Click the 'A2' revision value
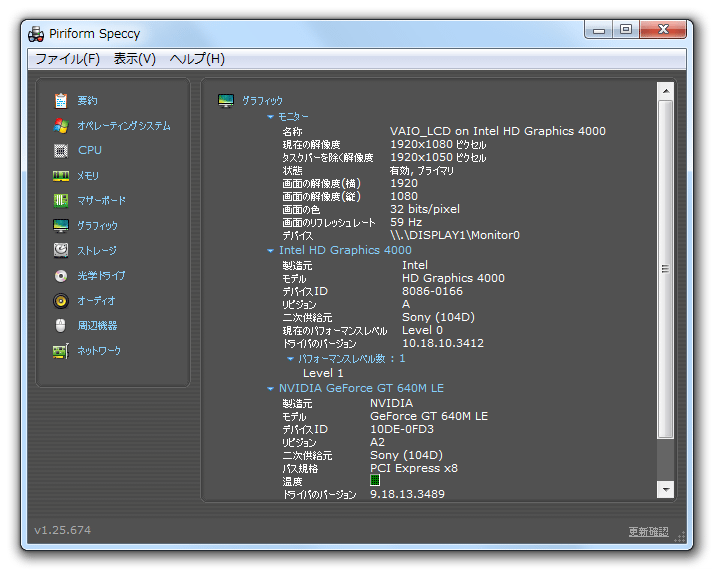 tap(377, 442)
